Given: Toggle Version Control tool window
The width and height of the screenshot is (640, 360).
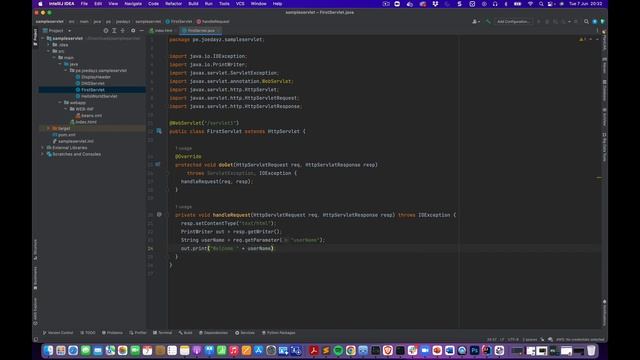Looking at the screenshot, I should [58, 333].
